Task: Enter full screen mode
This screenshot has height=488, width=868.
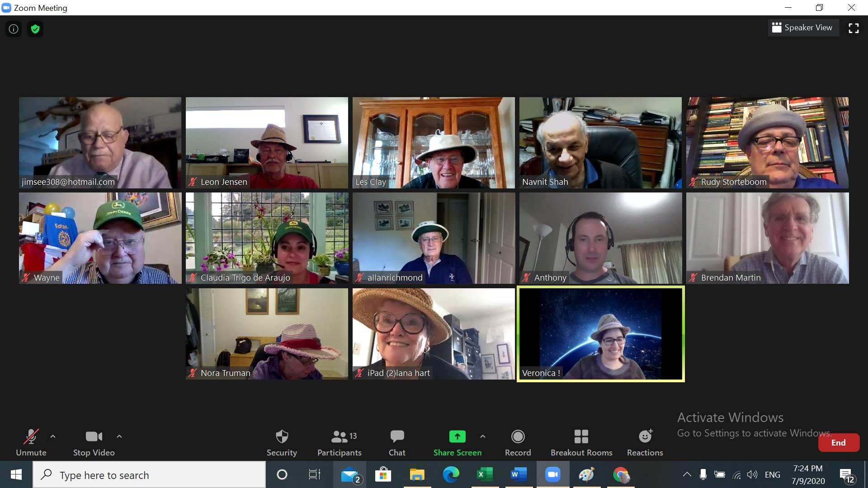Action: click(x=854, y=28)
